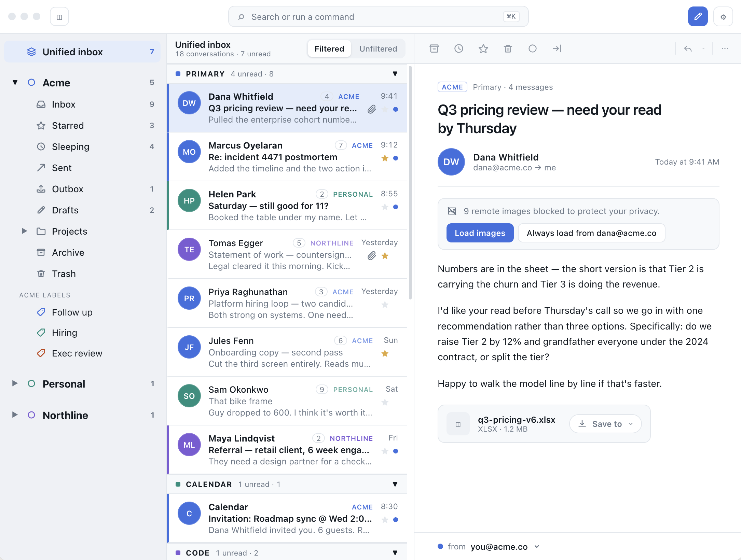Click the message list scrollbar

[x=410, y=183]
